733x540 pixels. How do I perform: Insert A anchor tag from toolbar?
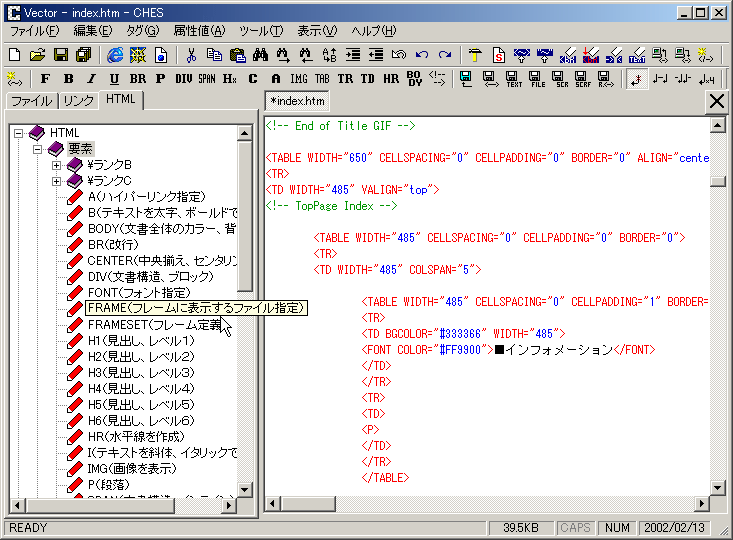pos(276,79)
